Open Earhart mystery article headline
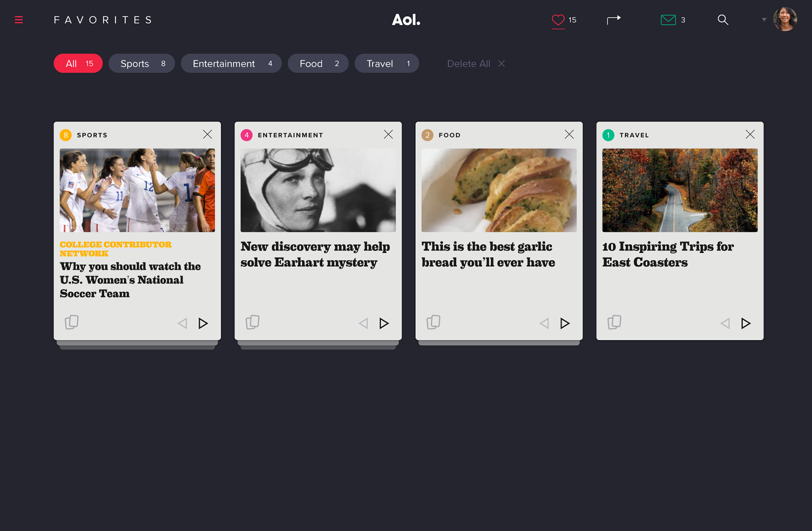This screenshot has height=531, width=812. 315,255
